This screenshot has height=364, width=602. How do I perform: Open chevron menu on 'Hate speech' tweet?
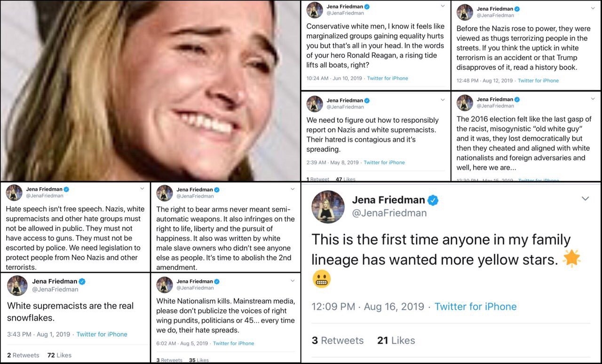(x=142, y=189)
